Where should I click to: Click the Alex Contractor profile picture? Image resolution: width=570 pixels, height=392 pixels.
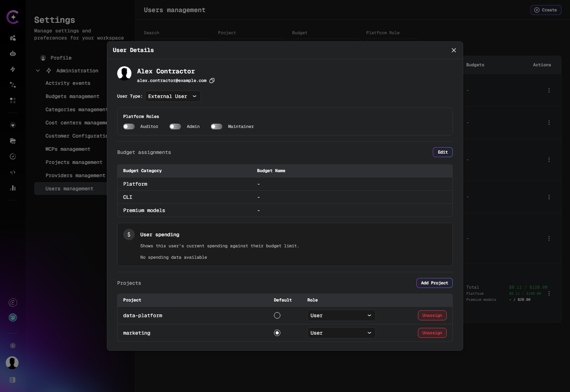click(x=124, y=73)
